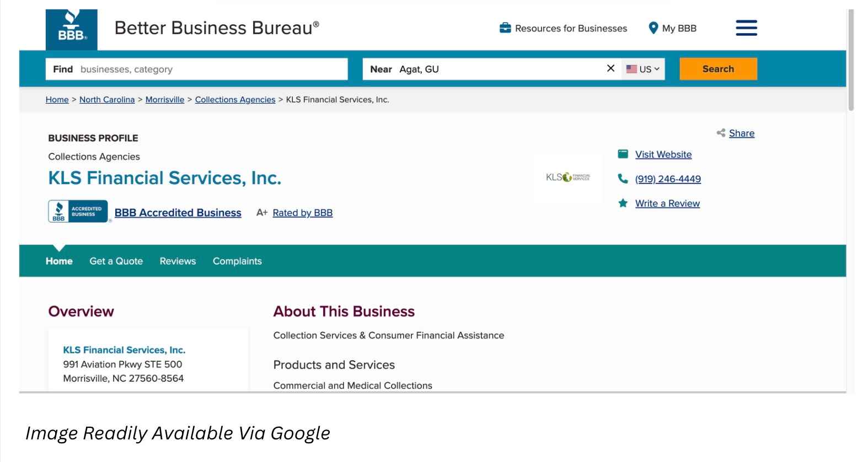
Task: Open the Visit Website link
Action: [x=663, y=154]
